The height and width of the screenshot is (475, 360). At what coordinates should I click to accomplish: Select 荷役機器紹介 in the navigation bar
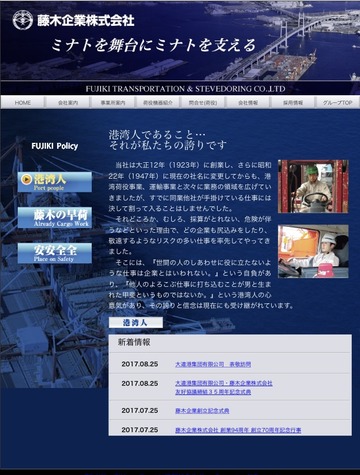[x=158, y=103]
